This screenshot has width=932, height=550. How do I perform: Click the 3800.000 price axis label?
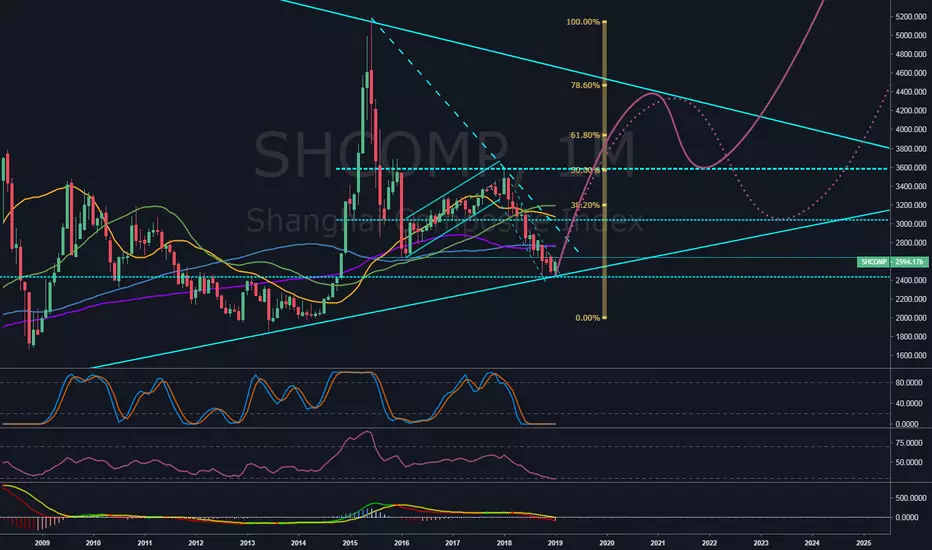pos(911,149)
